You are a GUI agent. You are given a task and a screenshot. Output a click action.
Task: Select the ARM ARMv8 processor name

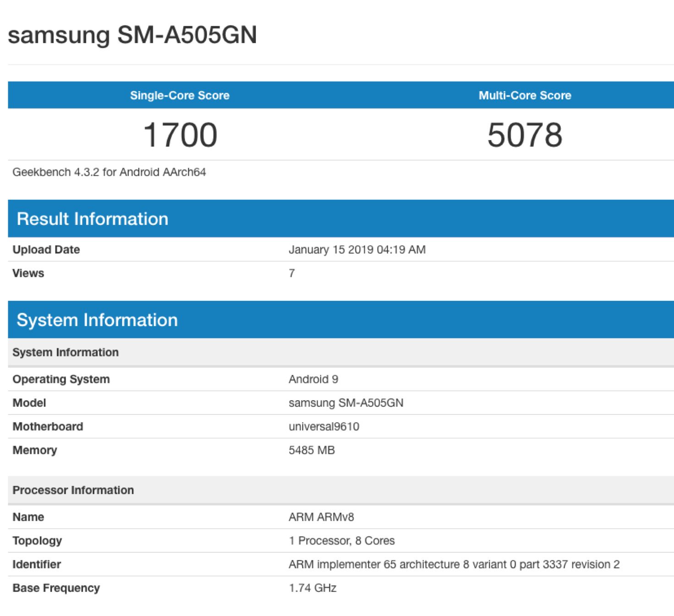point(321,517)
